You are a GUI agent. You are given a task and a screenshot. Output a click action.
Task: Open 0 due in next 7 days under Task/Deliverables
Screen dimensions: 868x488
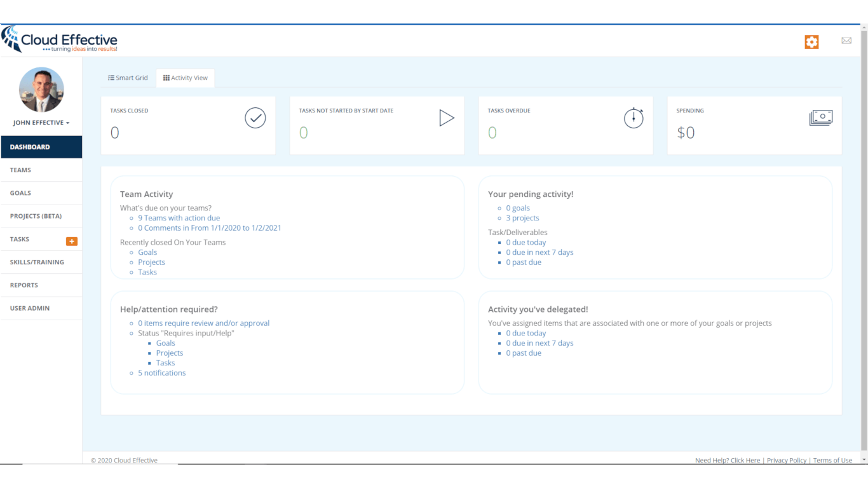coord(539,252)
